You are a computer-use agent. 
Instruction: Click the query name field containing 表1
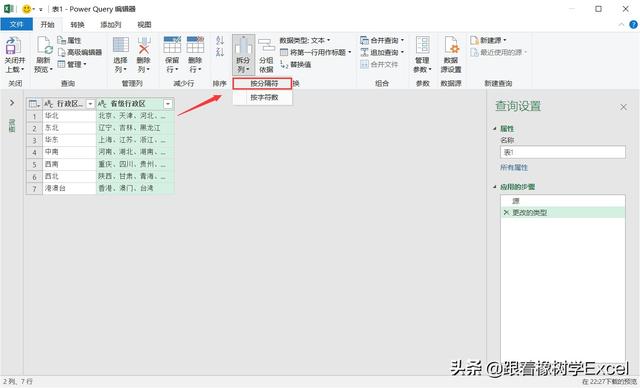coord(562,152)
